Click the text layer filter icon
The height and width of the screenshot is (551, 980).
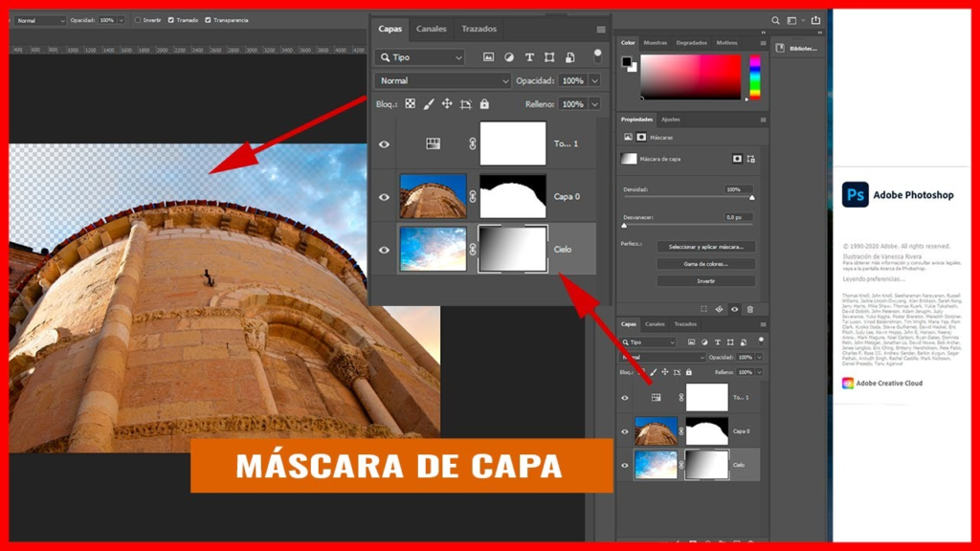(529, 57)
